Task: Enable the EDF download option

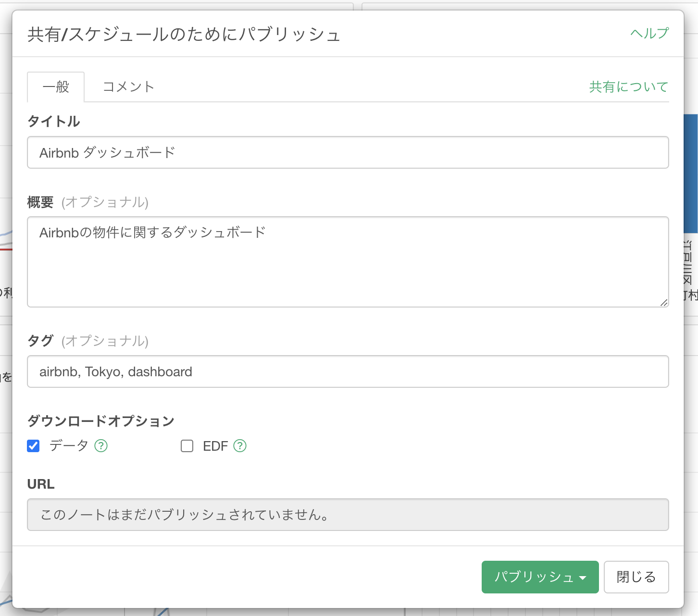Action: [x=187, y=446]
